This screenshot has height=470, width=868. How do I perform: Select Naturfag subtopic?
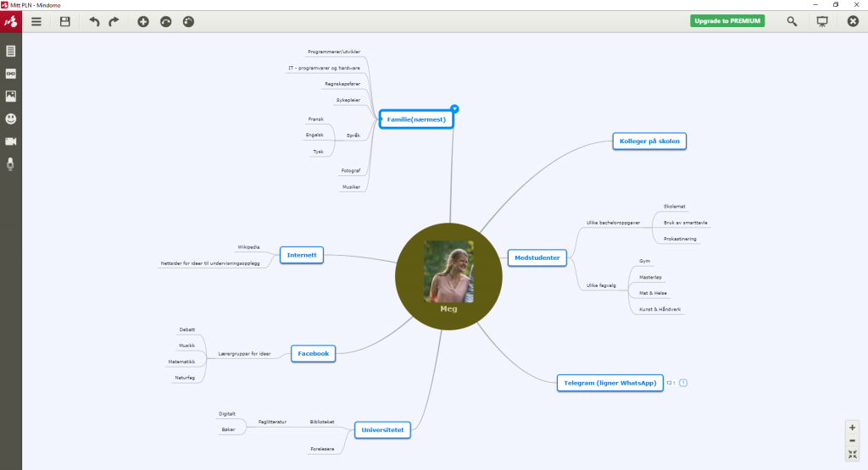[185, 378]
